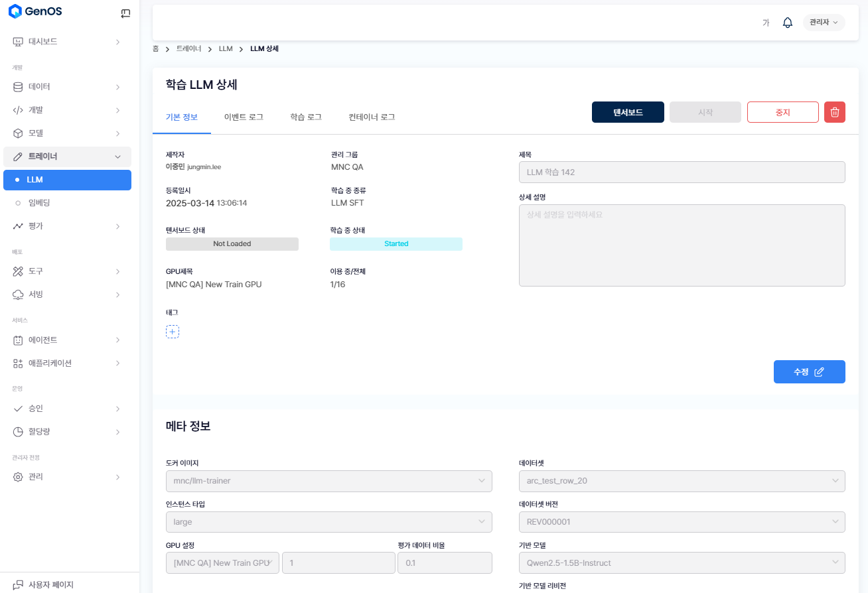Click the 상세 설명 text area

pyautogui.click(x=682, y=245)
